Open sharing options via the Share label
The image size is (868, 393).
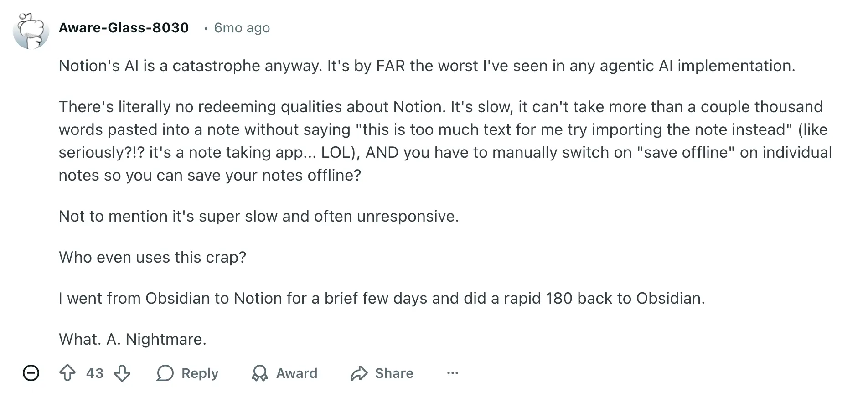[x=394, y=373]
